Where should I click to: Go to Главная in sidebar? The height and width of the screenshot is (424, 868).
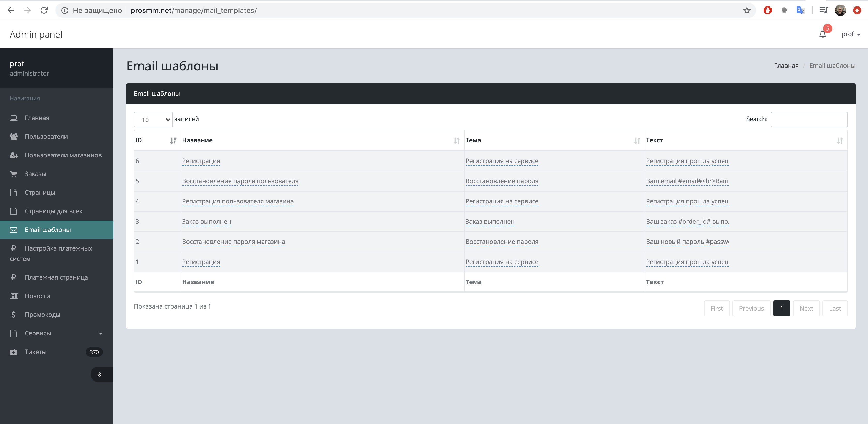point(57,118)
